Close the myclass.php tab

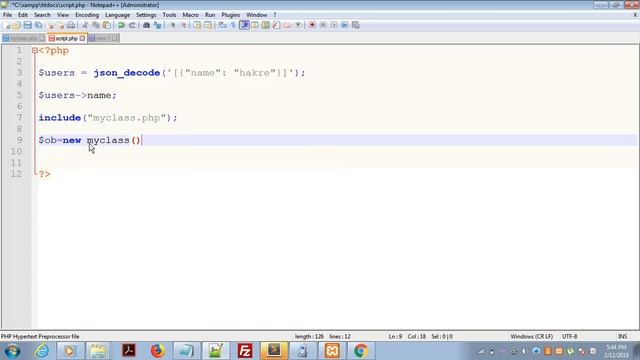click(42, 38)
